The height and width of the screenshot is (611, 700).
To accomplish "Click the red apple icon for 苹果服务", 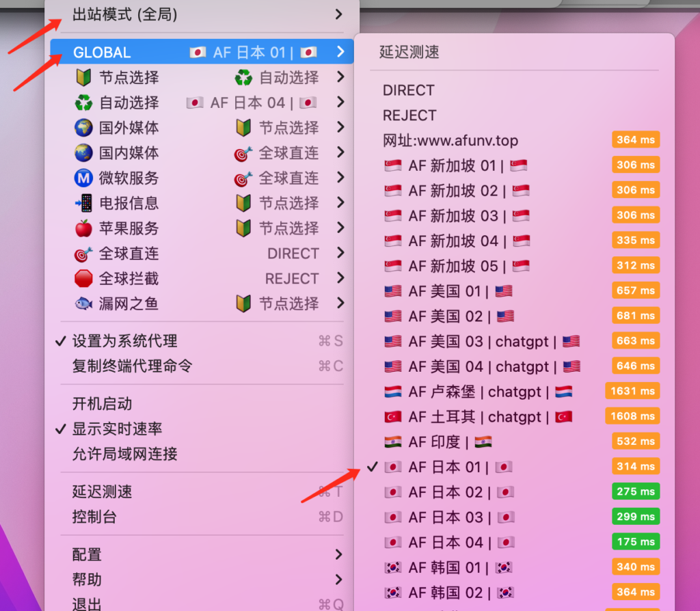I will point(83,228).
